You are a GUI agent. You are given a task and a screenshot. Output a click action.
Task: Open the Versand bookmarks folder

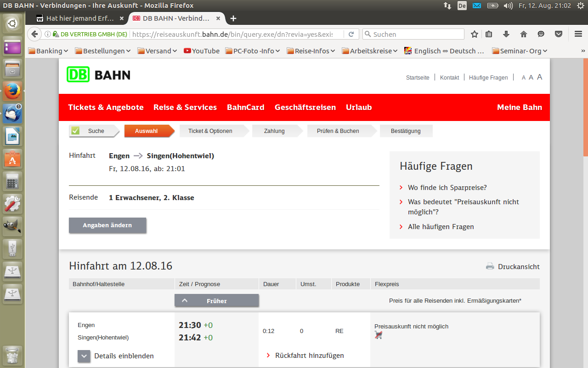pos(157,51)
